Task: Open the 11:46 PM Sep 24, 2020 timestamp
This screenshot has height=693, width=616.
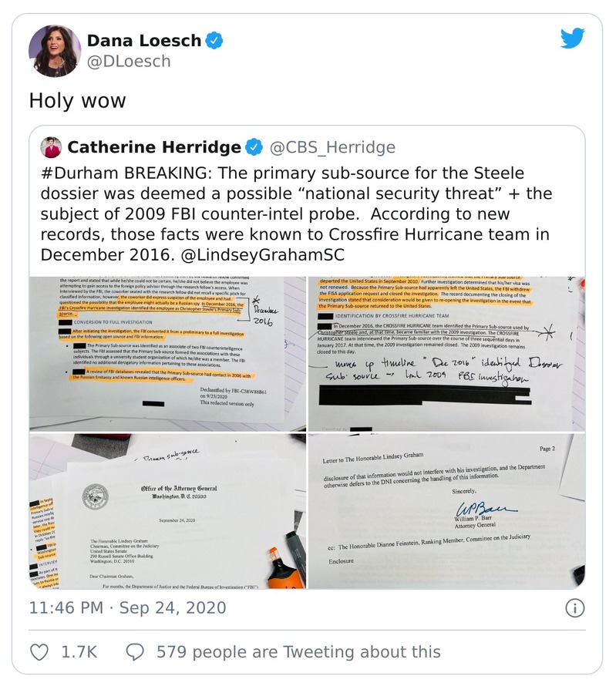Action: pyautogui.click(x=127, y=607)
